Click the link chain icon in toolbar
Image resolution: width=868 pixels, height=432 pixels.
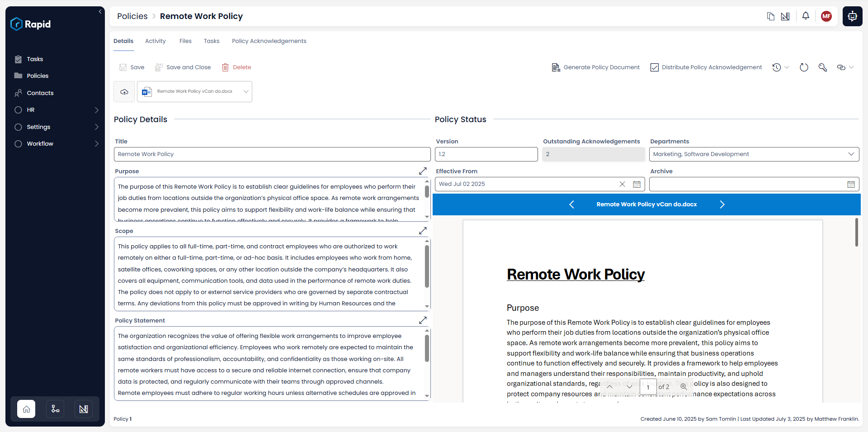841,67
